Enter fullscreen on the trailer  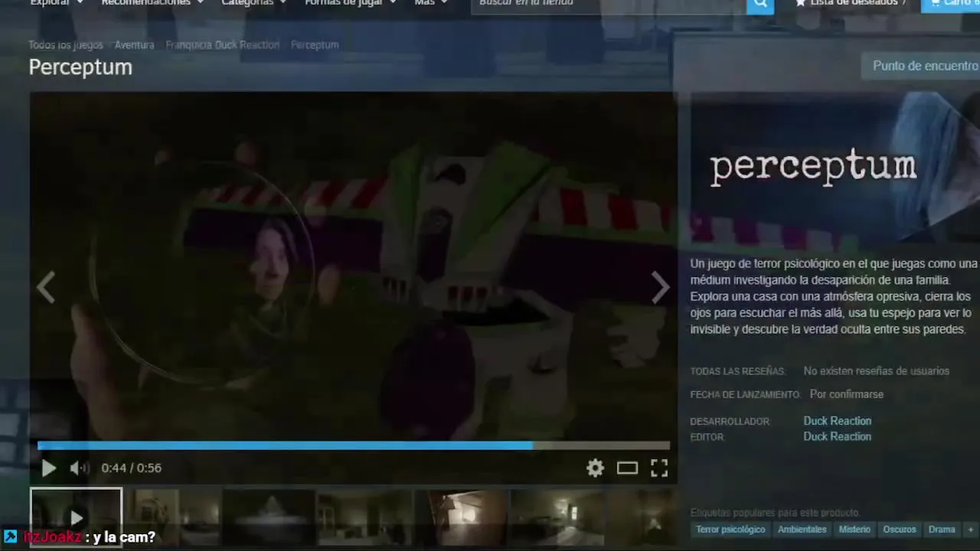[659, 468]
